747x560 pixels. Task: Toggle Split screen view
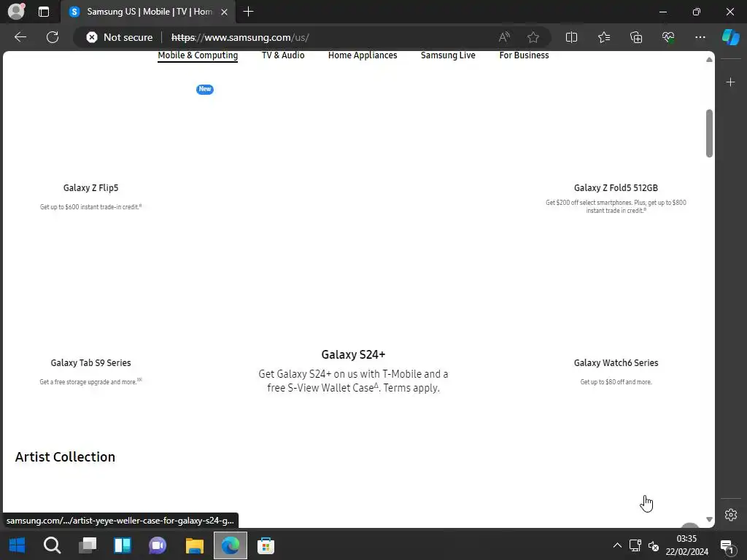click(571, 37)
